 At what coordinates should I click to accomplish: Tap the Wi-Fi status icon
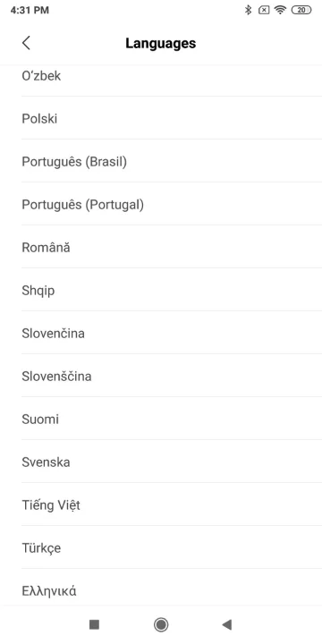click(281, 10)
